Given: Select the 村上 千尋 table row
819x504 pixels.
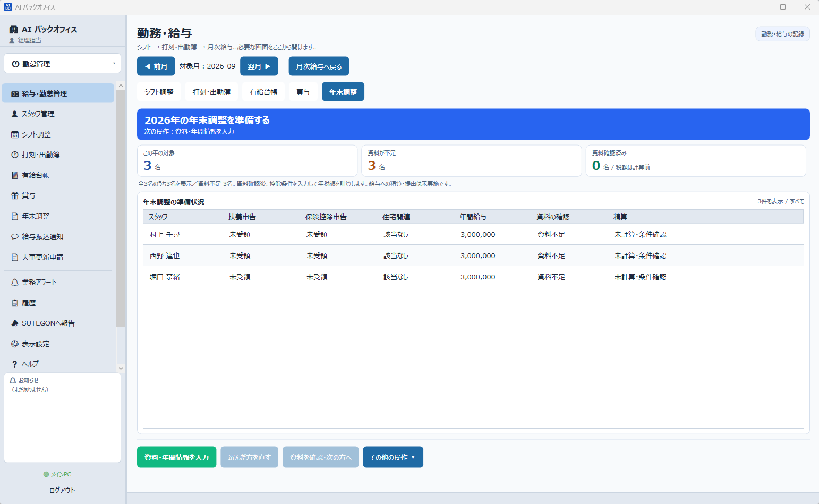Looking at the screenshot, I should (473, 234).
